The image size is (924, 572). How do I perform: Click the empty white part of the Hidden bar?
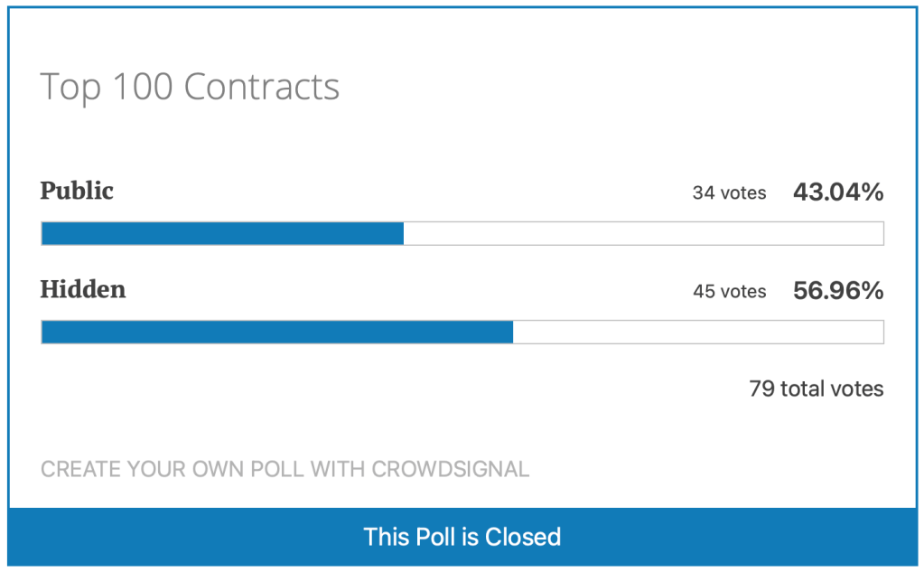697,333
